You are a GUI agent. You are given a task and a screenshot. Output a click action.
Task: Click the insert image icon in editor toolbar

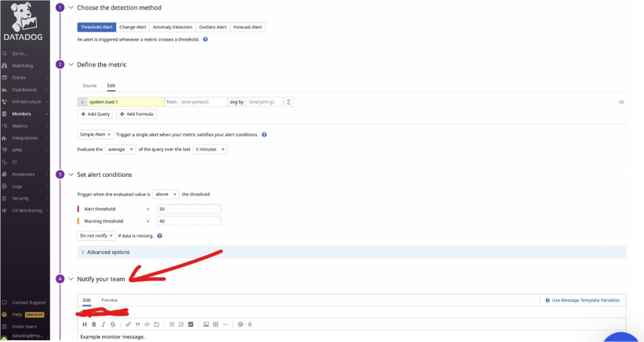pos(206,324)
